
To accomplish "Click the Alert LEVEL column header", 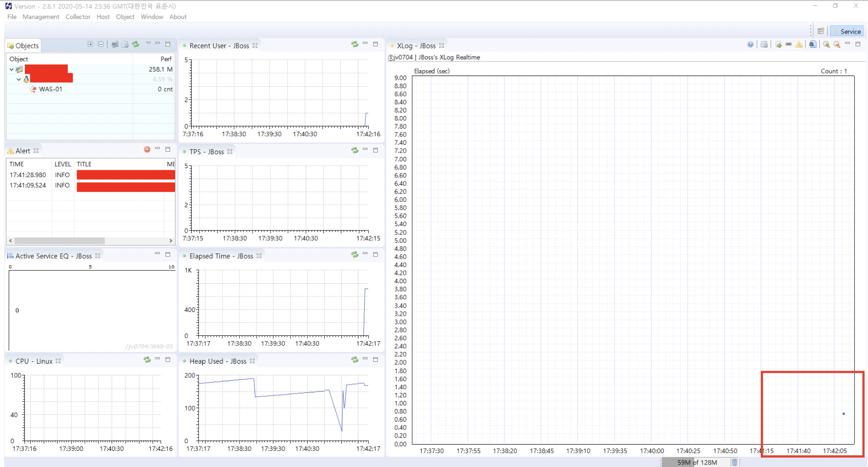I will point(63,164).
